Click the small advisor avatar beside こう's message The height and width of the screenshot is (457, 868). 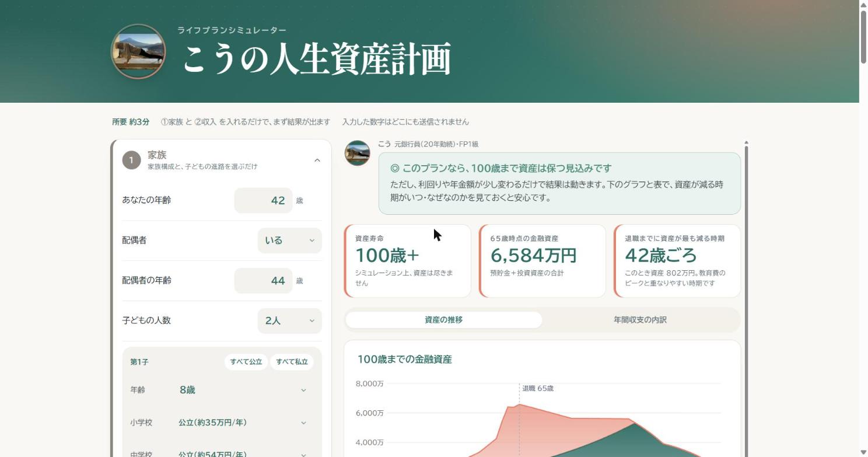(357, 153)
